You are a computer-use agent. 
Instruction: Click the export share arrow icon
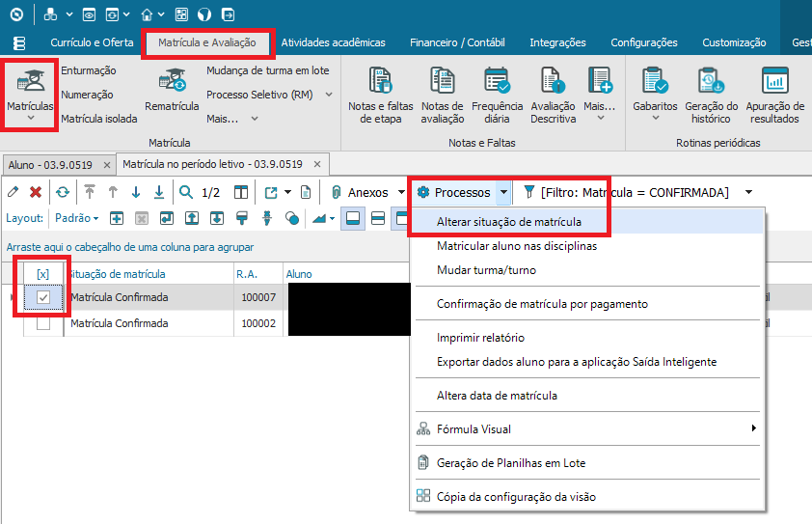[271, 192]
